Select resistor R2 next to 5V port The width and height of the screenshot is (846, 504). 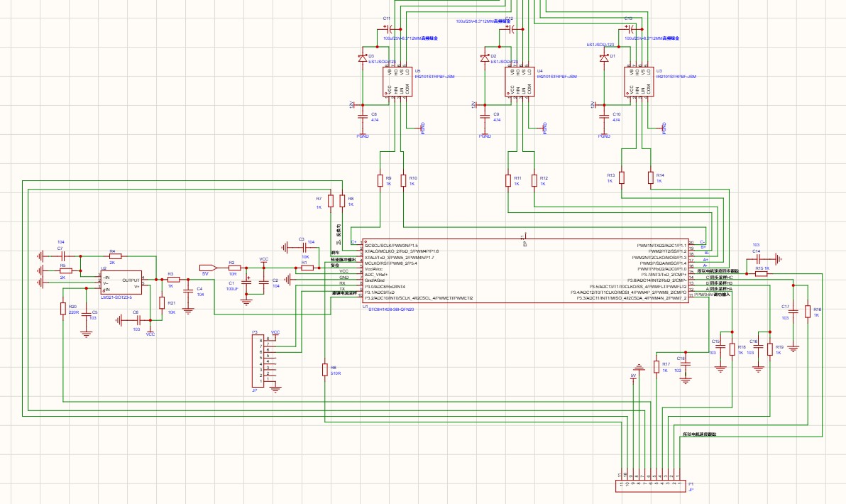coord(235,268)
